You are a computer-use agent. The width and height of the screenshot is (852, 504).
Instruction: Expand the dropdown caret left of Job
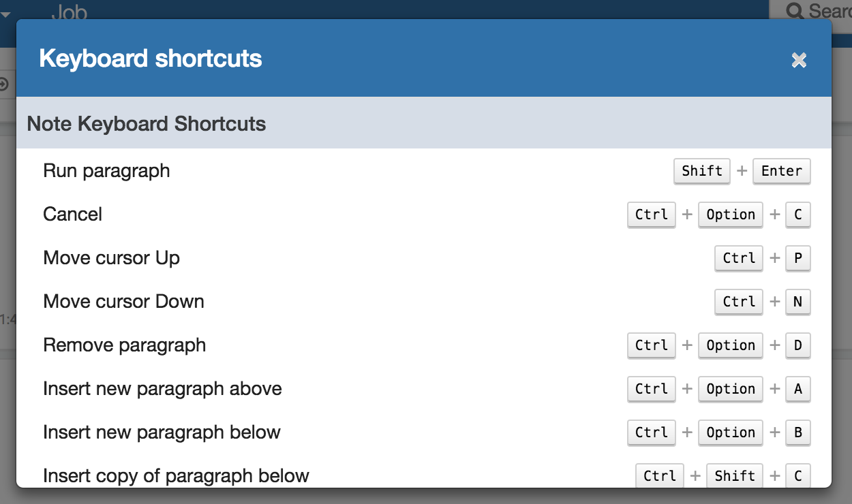pos(5,14)
